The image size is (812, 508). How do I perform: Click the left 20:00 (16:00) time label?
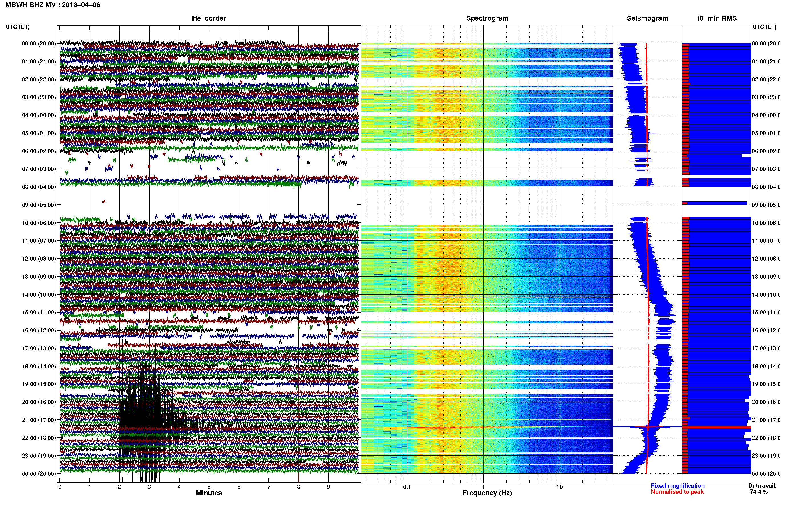[39, 402]
